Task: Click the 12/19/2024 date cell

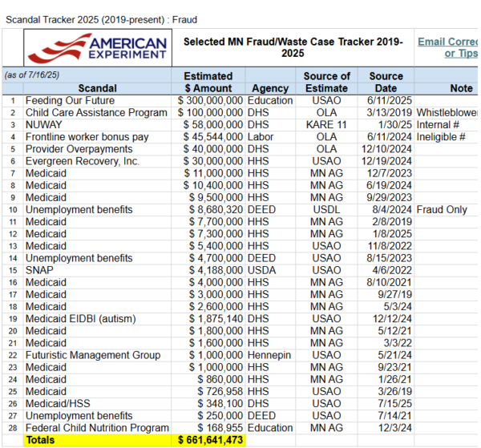Action: 386,161
